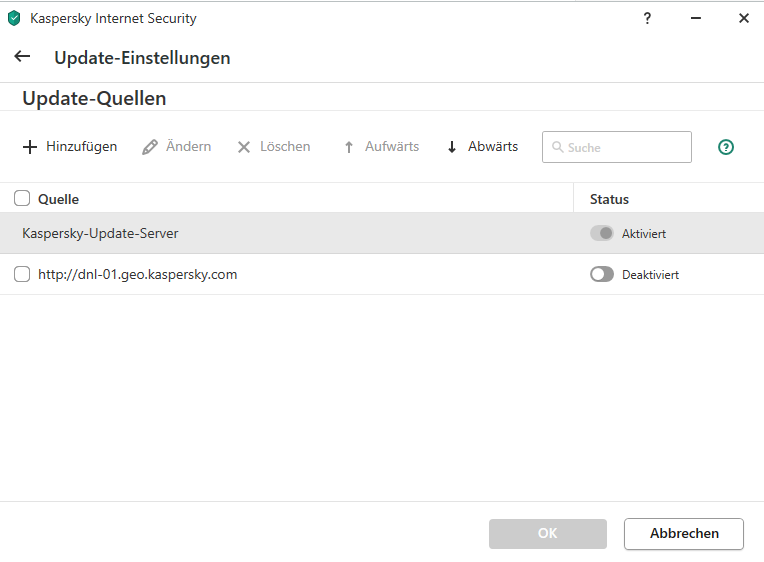Click the Status column header
The image size is (764, 562).
pyautogui.click(x=609, y=199)
